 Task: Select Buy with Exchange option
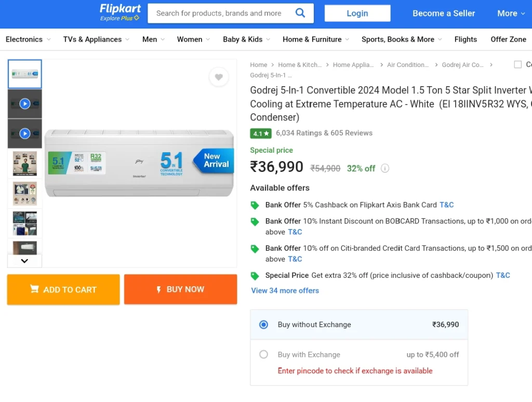(x=263, y=355)
